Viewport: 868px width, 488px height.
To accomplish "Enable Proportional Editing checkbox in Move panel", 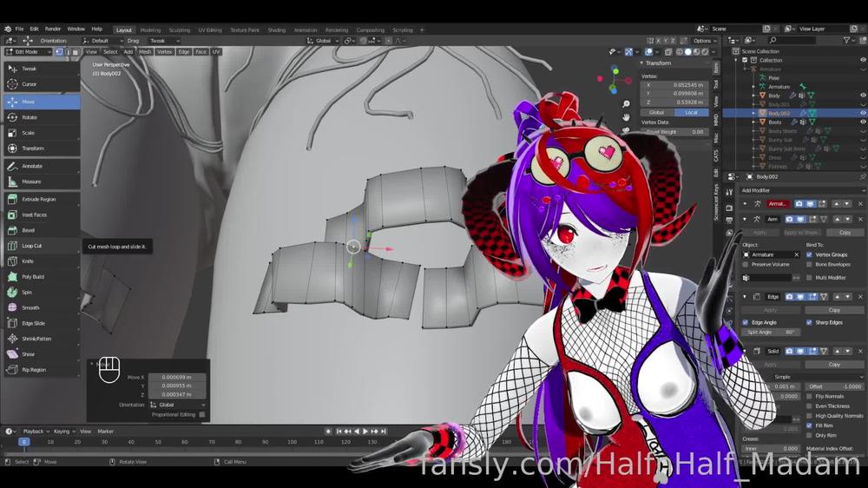I will pos(202,414).
